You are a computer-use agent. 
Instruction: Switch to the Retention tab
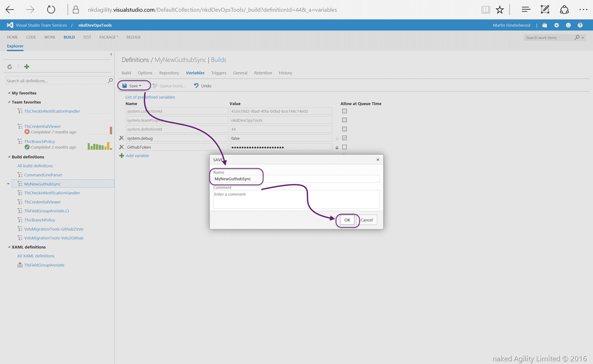tap(263, 73)
